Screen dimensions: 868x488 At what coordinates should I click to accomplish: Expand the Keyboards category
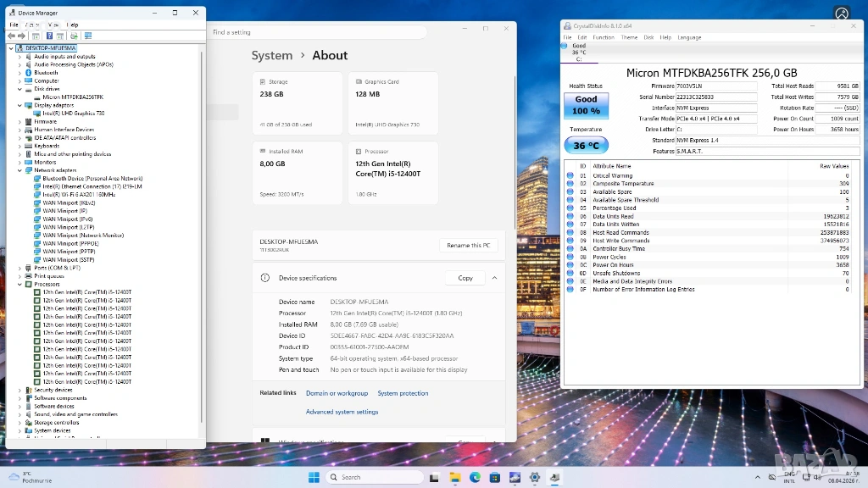click(x=19, y=146)
